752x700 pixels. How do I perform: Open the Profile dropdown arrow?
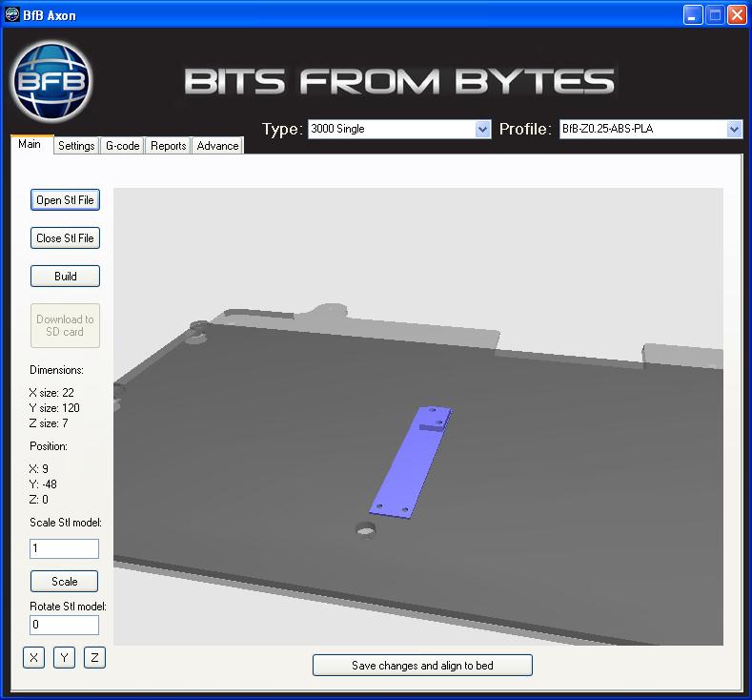tap(734, 129)
